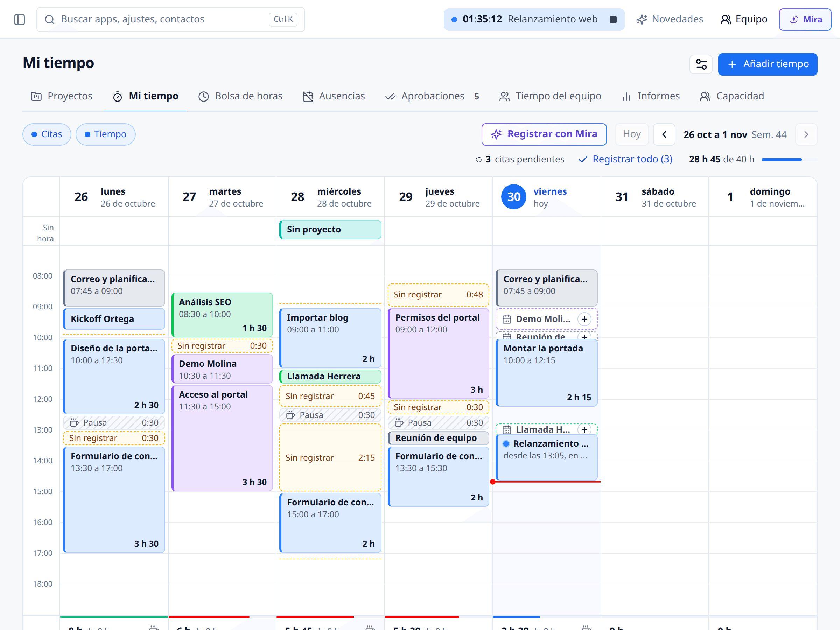This screenshot has width=840, height=630.
Task: Click the Hoy button
Action: (x=632, y=134)
